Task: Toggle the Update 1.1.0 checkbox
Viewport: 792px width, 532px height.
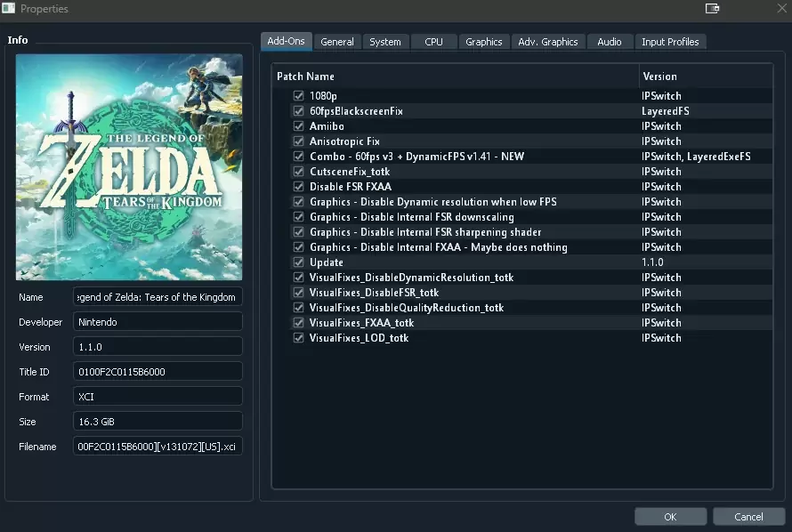Action: click(299, 262)
